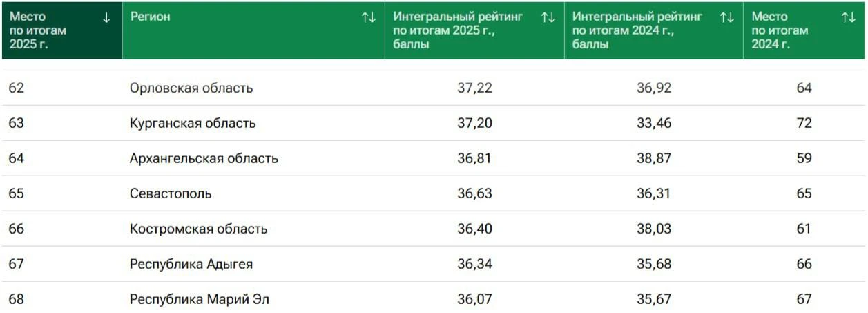The image size is (868, 313).
Task: Click the Интегральный рейтинг 2024 header text
Action: (637, 30)
